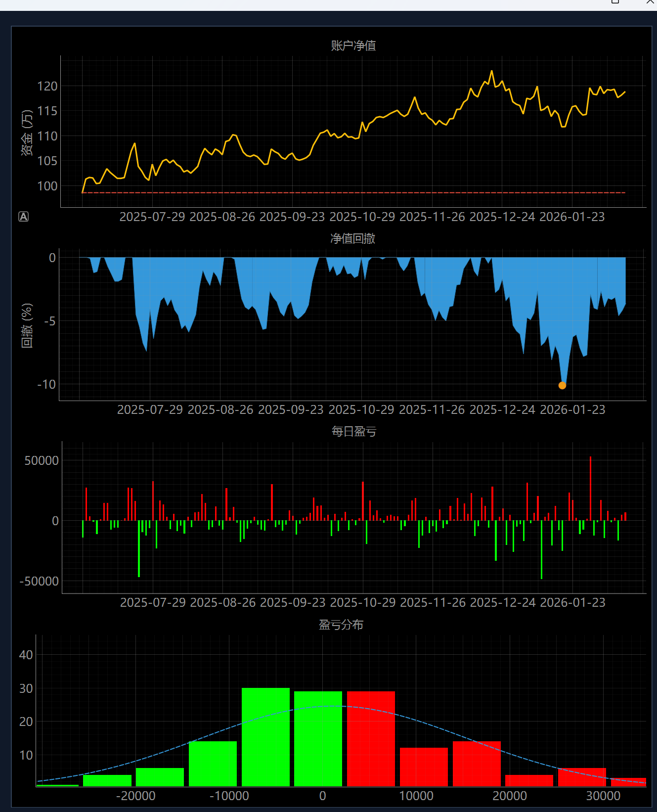Click the 50000 tick on daily P&L axis
Viewport: 657px width, 812px height.
pos(42,461)
